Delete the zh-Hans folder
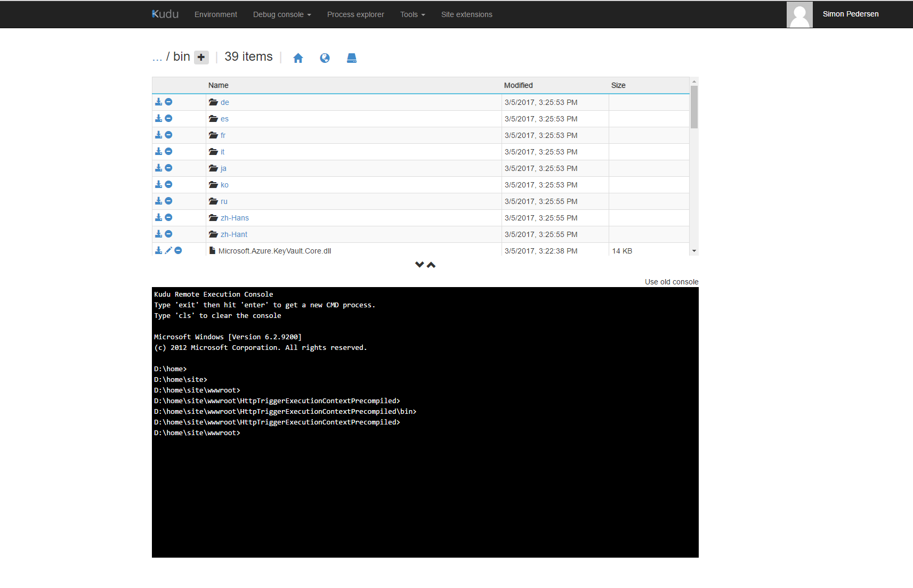 tap(168, 217)
